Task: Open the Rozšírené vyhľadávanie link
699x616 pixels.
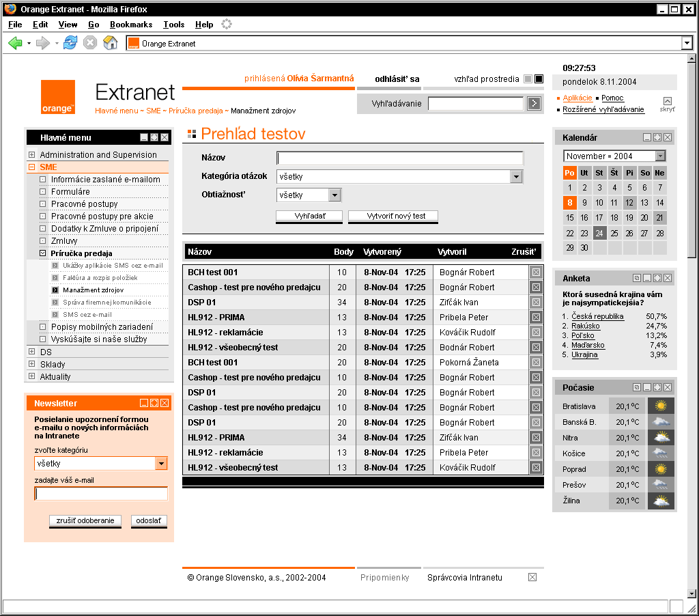Action: tap(603, 109)
